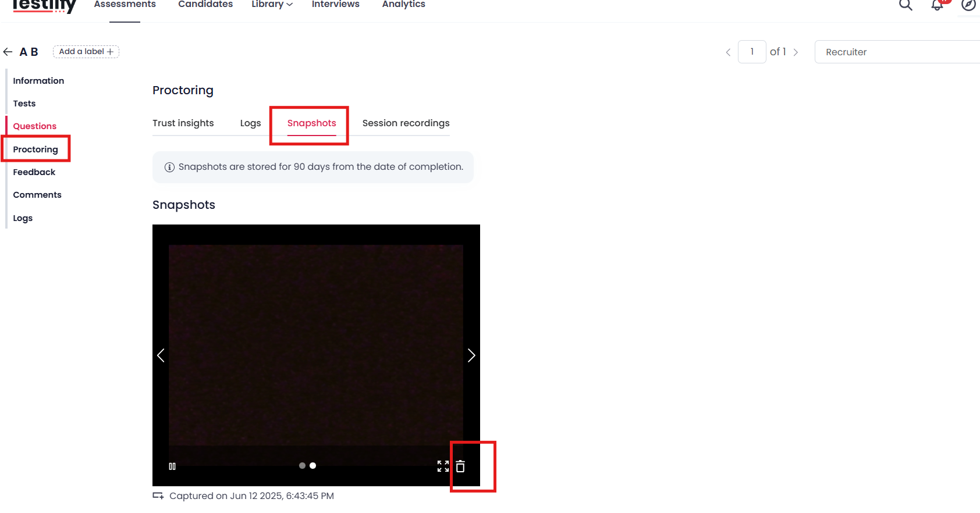
Task: Show previous snapshot with left chevron
Action: (161, 355)
